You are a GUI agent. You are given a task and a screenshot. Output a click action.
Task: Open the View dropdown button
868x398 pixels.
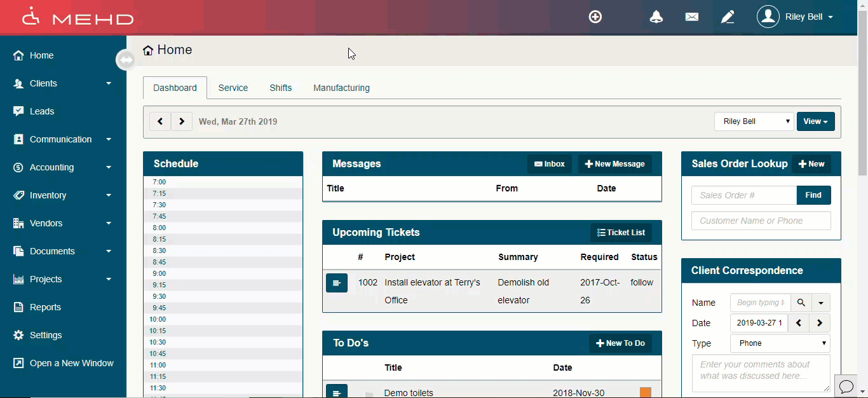click(x=815, y=121)
